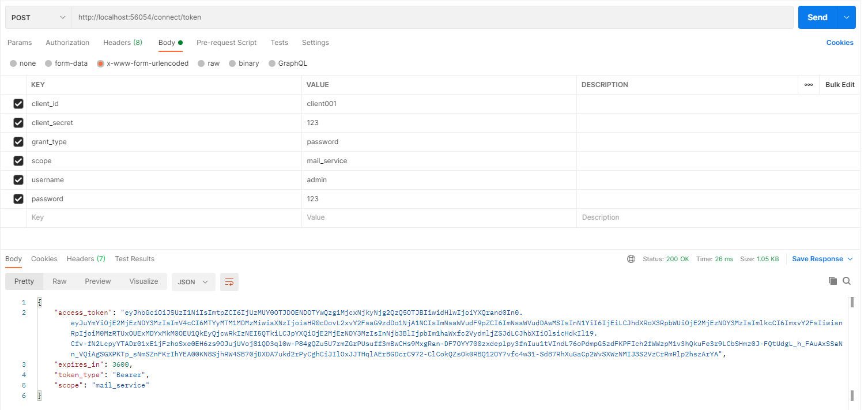Select the Raw response view
This screenshot has width=868, height=410.
tap(59, 281)
